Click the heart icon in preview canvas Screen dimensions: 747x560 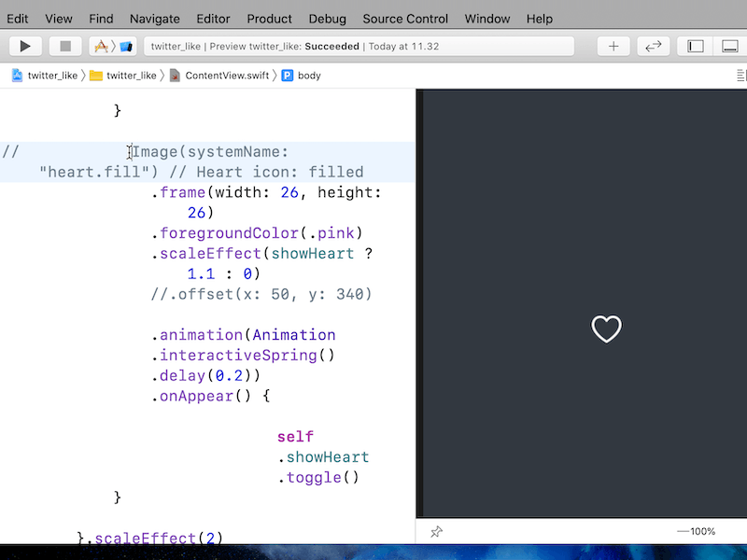tap(607, 329)
